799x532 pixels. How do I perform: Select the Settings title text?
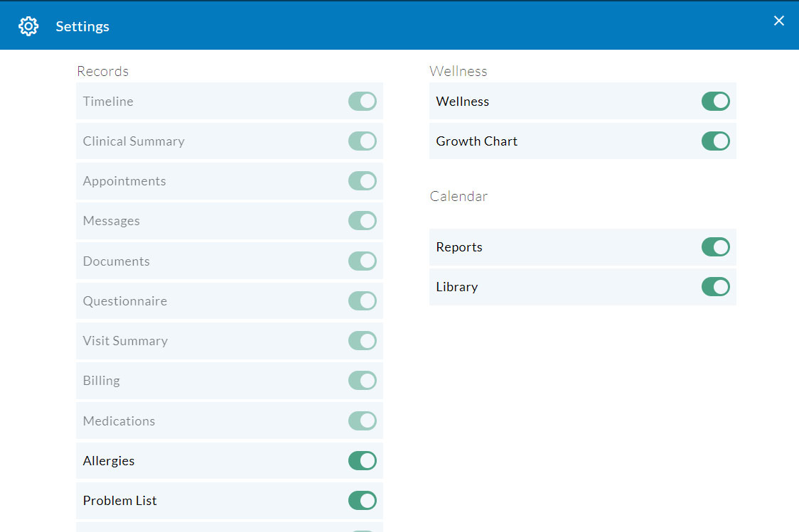coord(82,26)
